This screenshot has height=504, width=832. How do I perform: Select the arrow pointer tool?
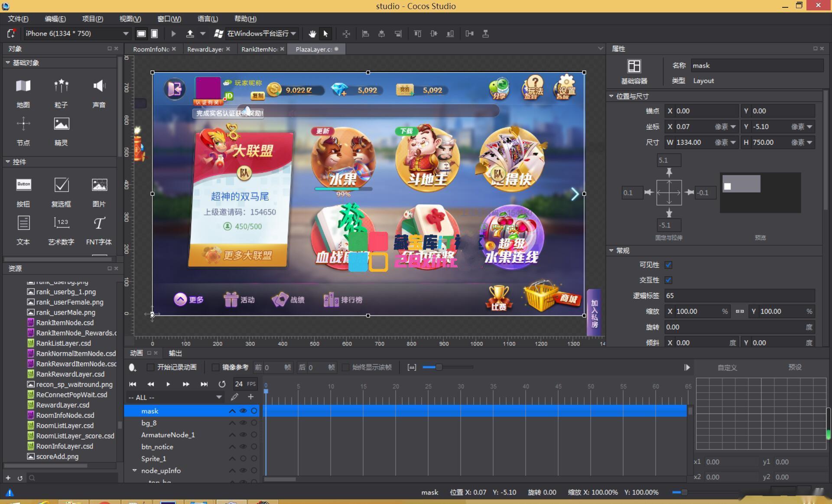click(x=326, y=34)
